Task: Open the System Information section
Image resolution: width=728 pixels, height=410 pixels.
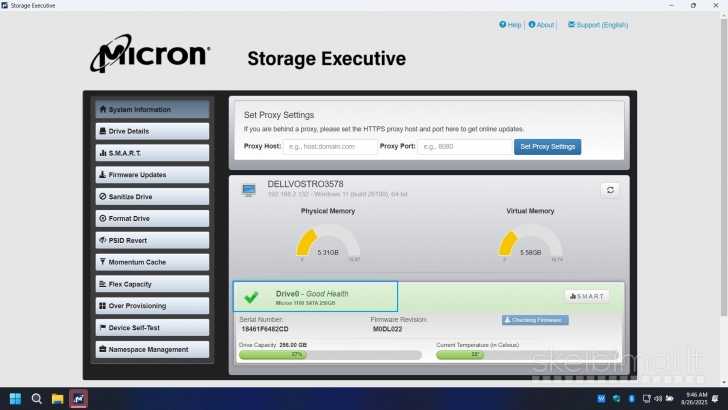Action: (152, 110)
